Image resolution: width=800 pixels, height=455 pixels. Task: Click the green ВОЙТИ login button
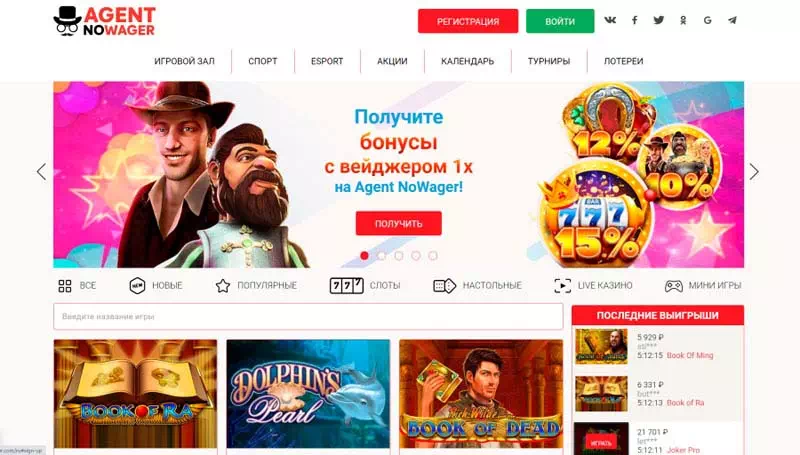[560, 21]
